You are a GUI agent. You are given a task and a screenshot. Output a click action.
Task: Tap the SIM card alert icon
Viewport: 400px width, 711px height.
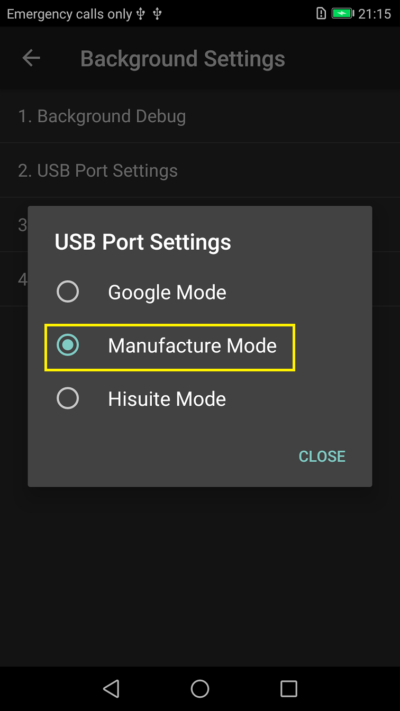321,14
